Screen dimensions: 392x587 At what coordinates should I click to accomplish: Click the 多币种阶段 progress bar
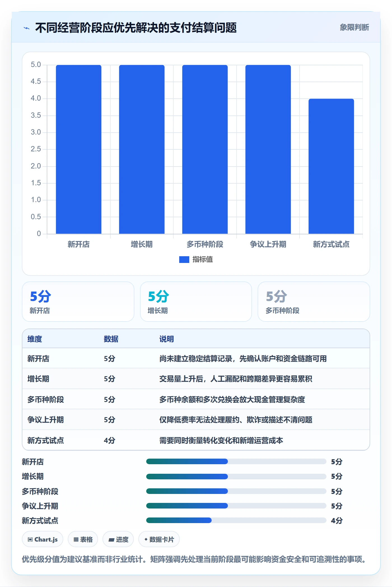tap(236, 491)
